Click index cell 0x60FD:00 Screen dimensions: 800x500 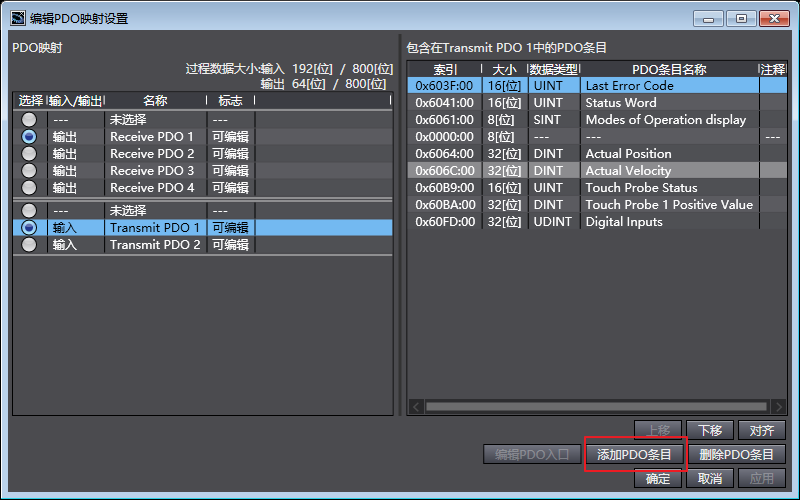pos(444,221)
